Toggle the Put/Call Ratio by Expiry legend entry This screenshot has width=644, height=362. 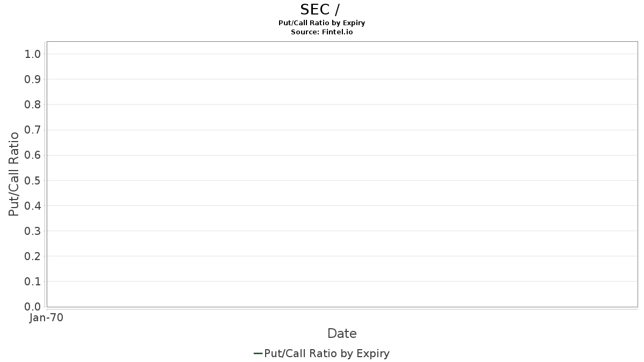point(326,353)
